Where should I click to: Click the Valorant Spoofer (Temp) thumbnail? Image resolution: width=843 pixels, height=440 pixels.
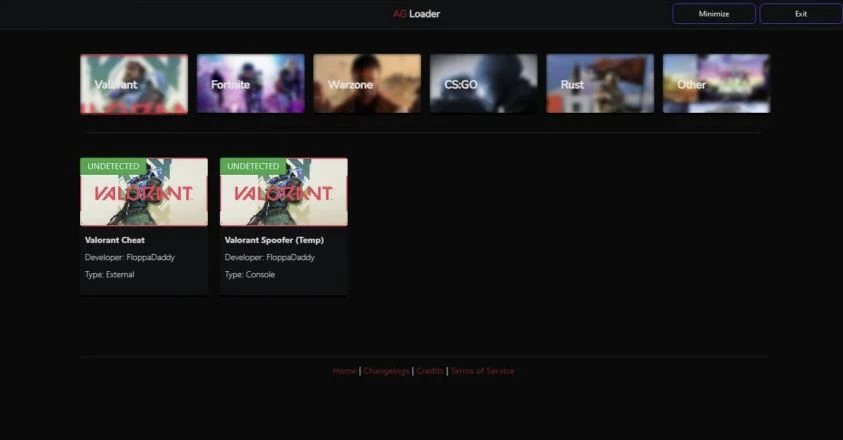coord(283,192)
